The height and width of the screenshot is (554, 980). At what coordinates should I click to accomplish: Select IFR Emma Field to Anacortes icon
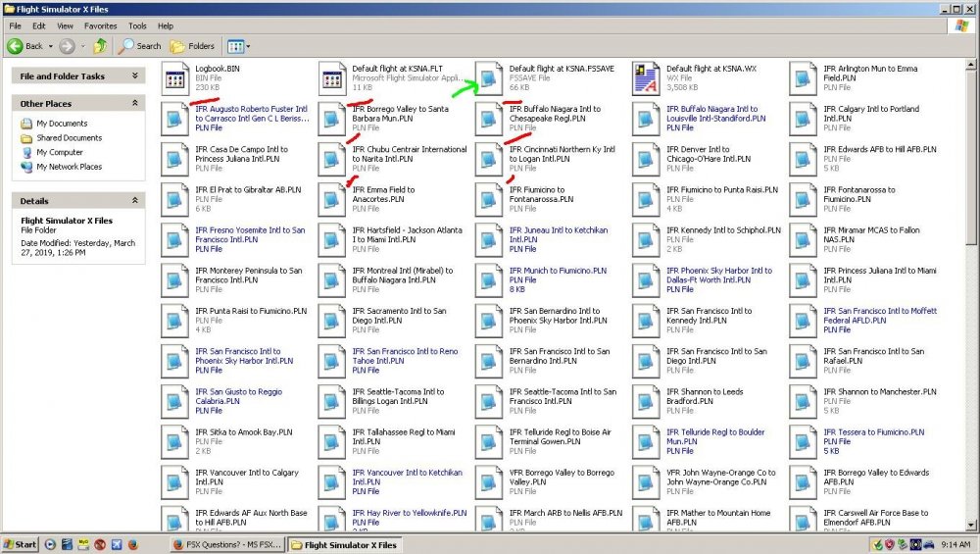pyautogui.click(x=332, y=199)
